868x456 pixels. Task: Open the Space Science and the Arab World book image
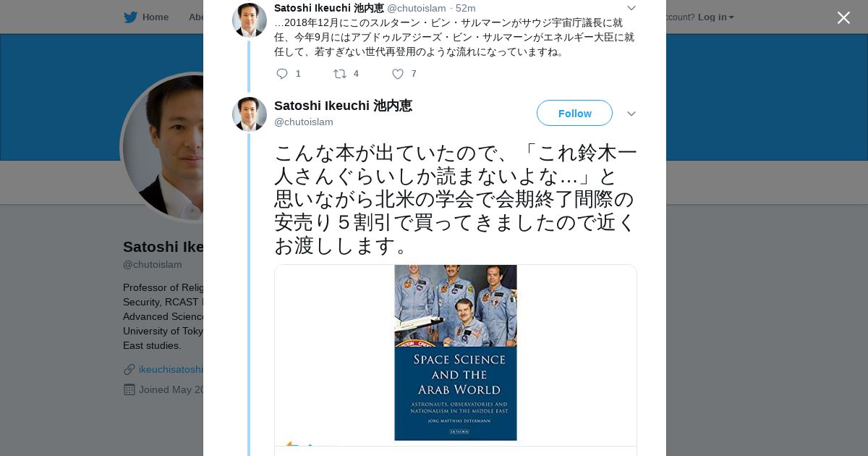[x=456, y=353]
